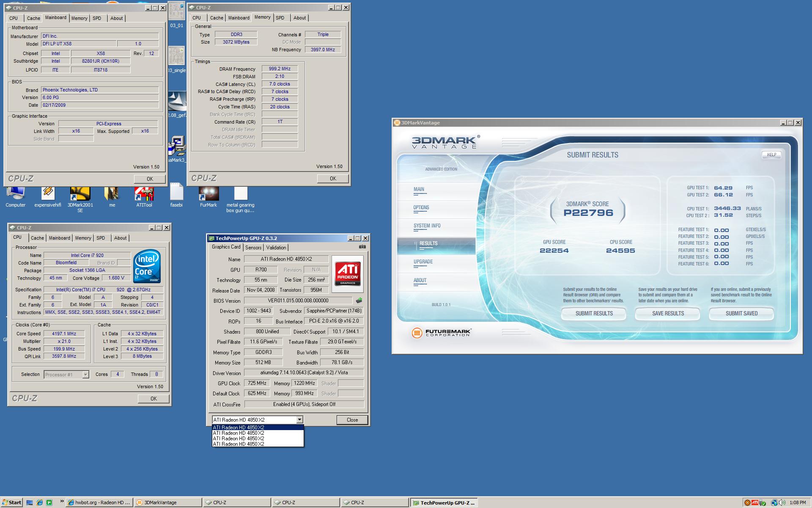Click the ATI CrossFire status field

(304, 404)
